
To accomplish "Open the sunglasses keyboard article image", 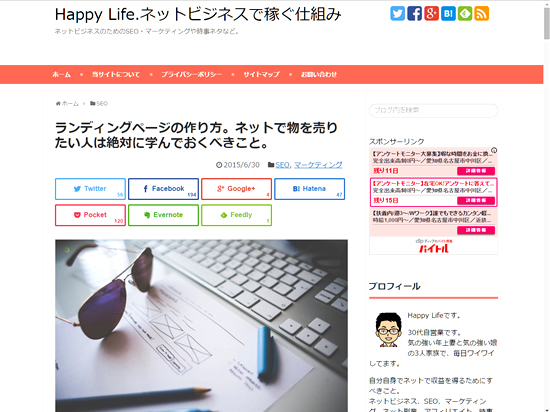I will pyautogui.click(x=201, y=326).
